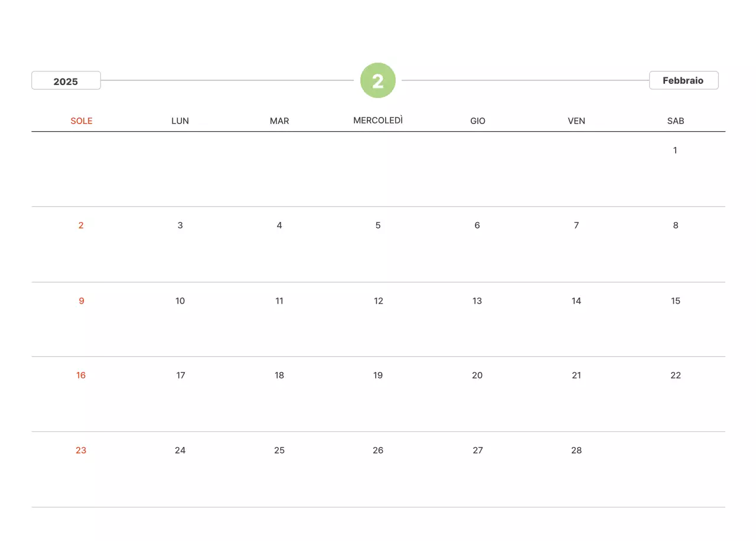Select the MERCOLEDÌ column header
756x541 pixels.
[x=378, y=120]
